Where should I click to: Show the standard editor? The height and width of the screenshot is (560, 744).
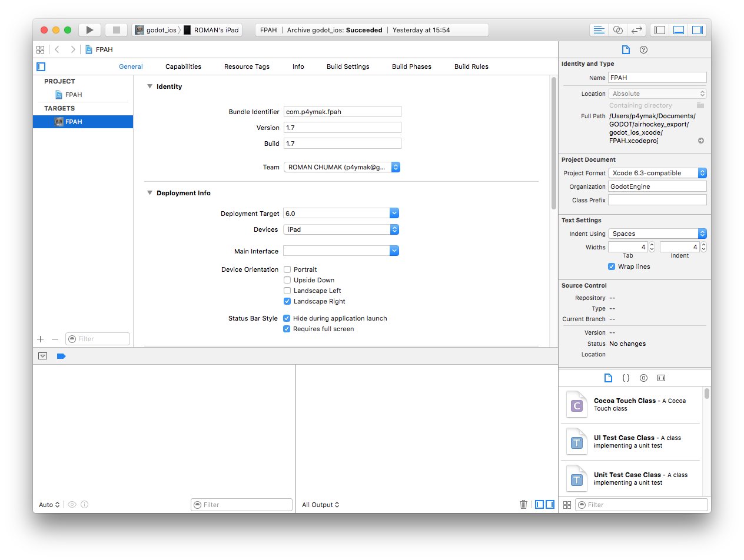coord(599,30)
